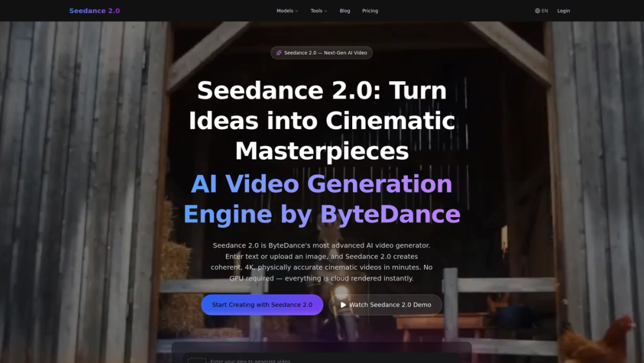Go to the Blog page

(345, 11)
